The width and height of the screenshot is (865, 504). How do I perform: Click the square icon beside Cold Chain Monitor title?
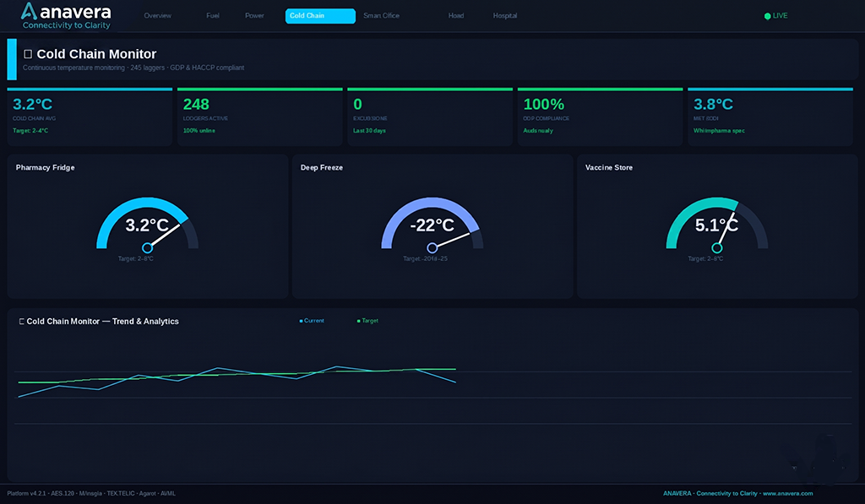coord(28,54)
